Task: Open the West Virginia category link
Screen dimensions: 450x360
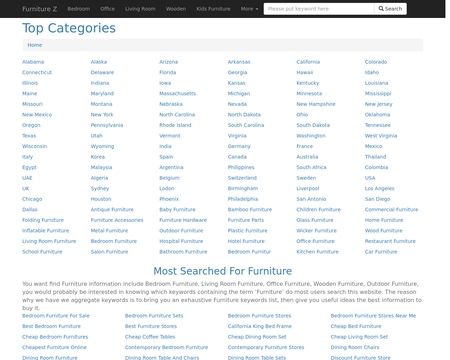Action: click(381, 136)
